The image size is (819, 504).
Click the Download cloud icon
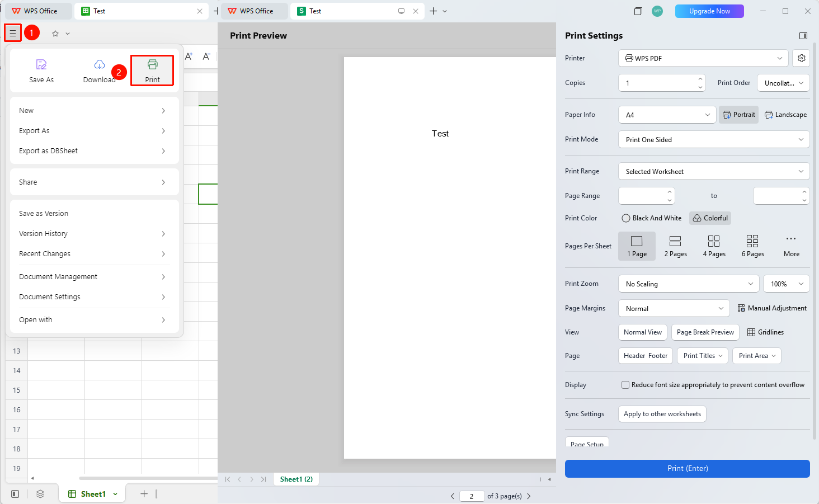100,64
